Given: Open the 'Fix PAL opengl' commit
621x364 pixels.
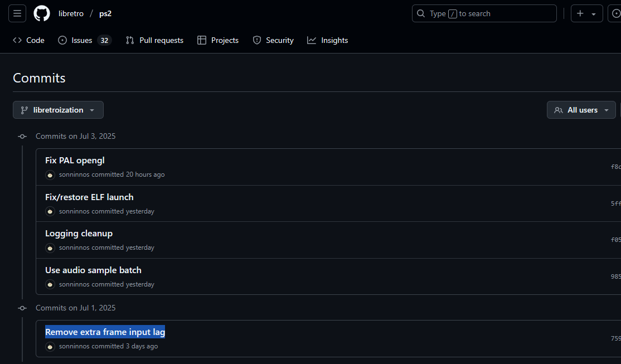Looking at the screenshot, I should pyautogui.click(x=75, y=161).
